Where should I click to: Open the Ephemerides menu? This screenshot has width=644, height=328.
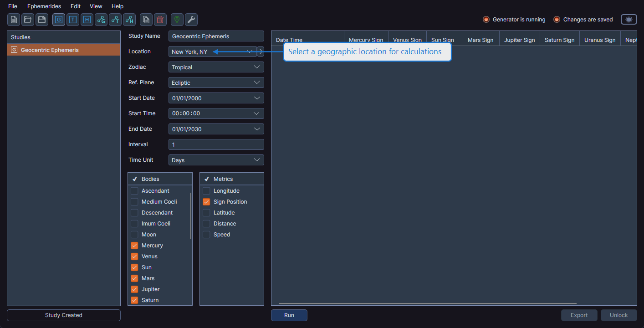coord(44,6)
